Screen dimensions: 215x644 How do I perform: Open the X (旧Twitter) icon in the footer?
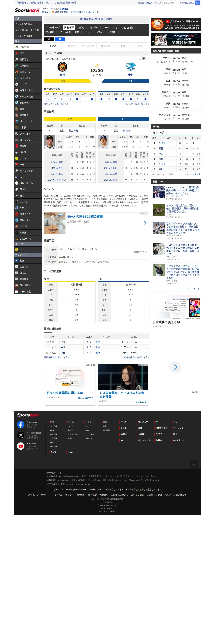tap(21, 435)
